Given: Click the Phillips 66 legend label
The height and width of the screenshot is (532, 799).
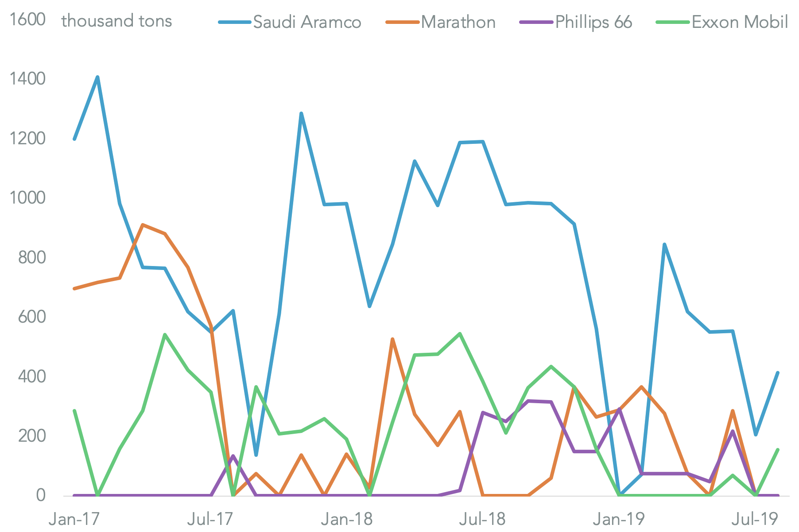Looking at the screenshot, I should 593,22.
